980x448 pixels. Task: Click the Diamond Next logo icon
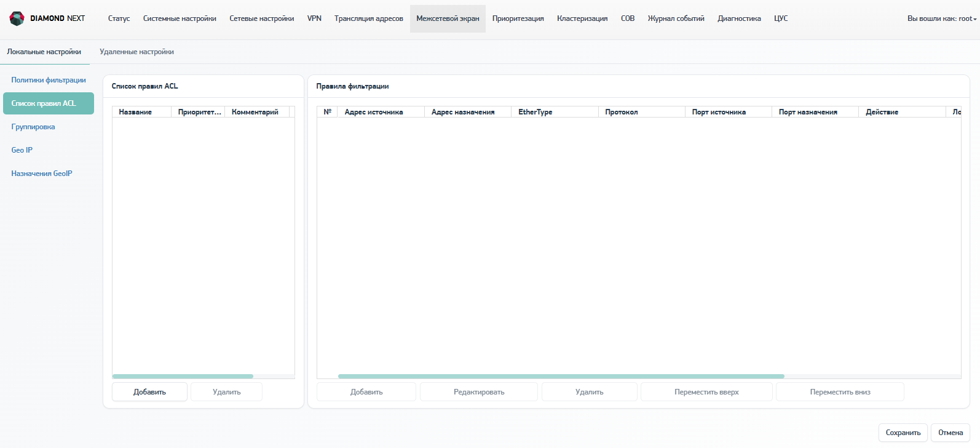pyautogui.click(x=17, y=18)
